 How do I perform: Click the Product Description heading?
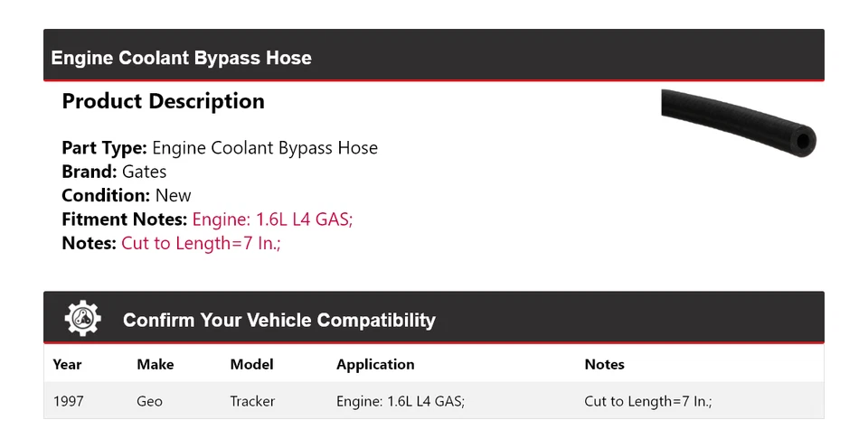point(163,101)
